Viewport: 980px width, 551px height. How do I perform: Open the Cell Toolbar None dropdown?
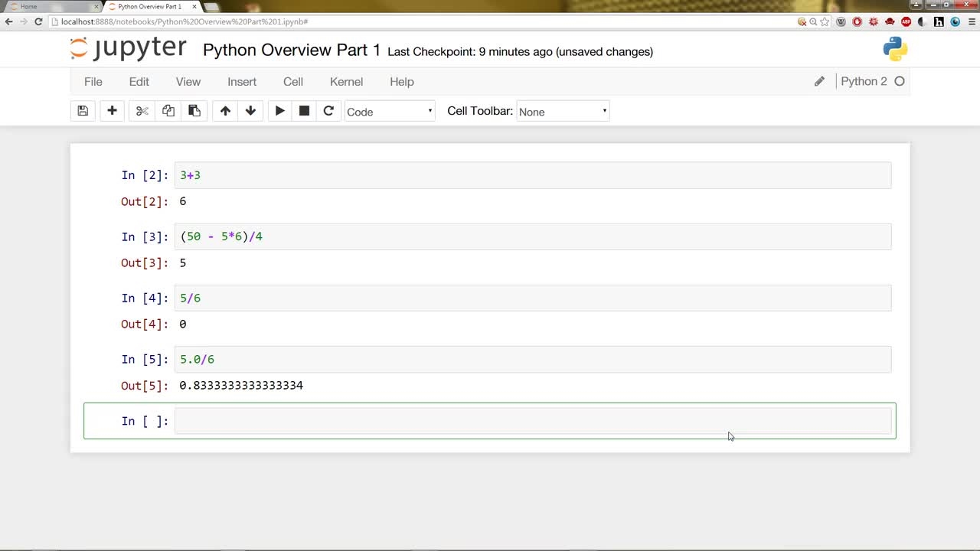tap(563, 112)
